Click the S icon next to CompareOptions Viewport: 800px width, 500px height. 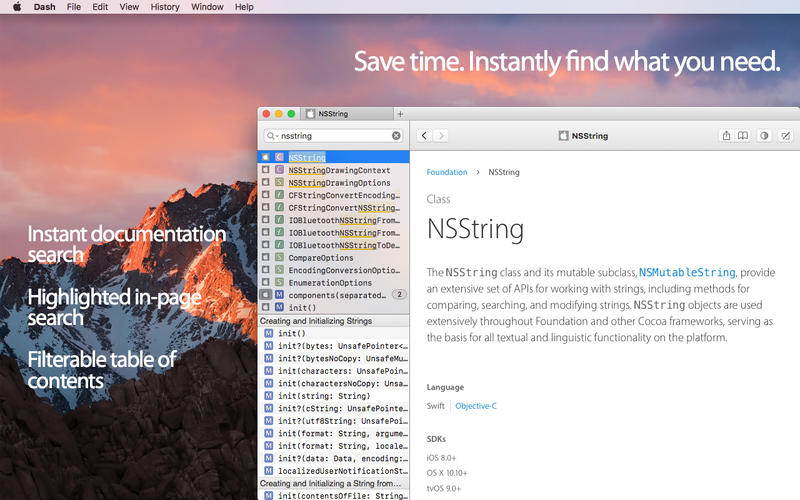280,257
